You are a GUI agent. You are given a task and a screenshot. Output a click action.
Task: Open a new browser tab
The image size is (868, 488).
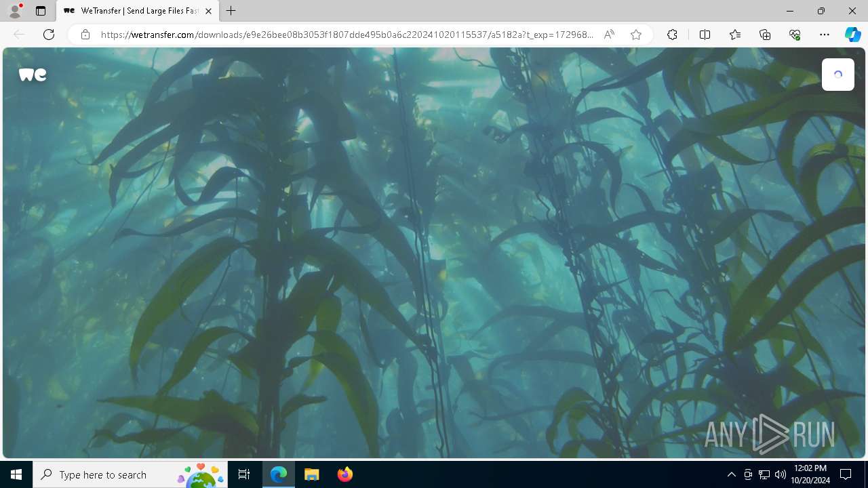(231, 11)
